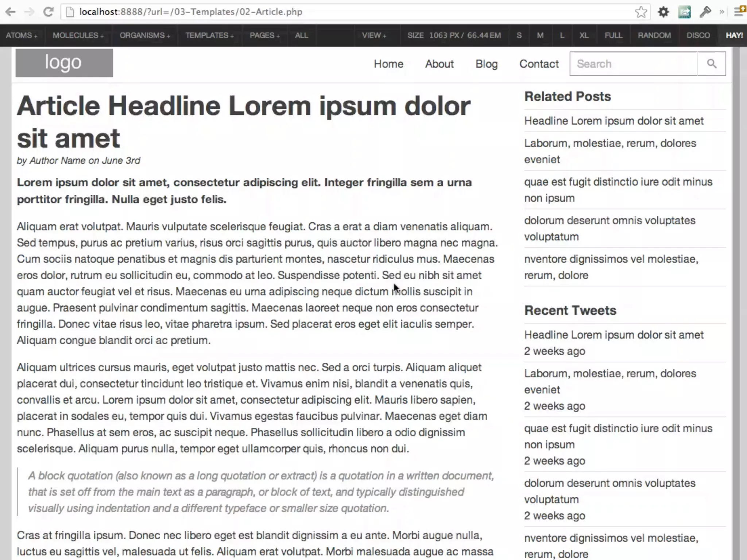The width and height of the screenshot is (747, 560).
Task: Click the Contact navigation link
Action: [539, 64]
